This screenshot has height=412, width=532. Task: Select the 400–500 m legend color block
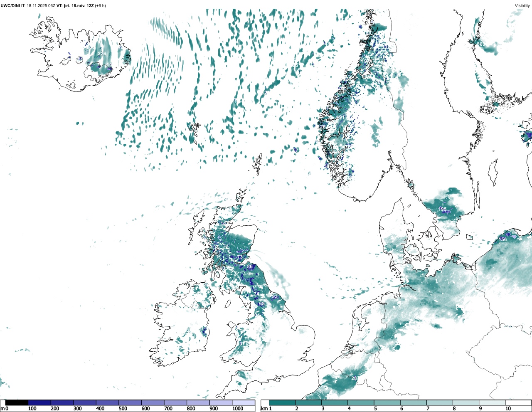[108, 402]
